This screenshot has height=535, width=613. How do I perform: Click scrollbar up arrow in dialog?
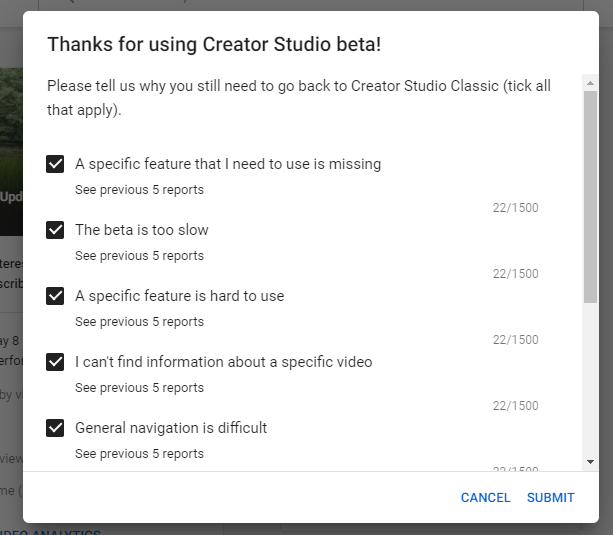(590, 83)
